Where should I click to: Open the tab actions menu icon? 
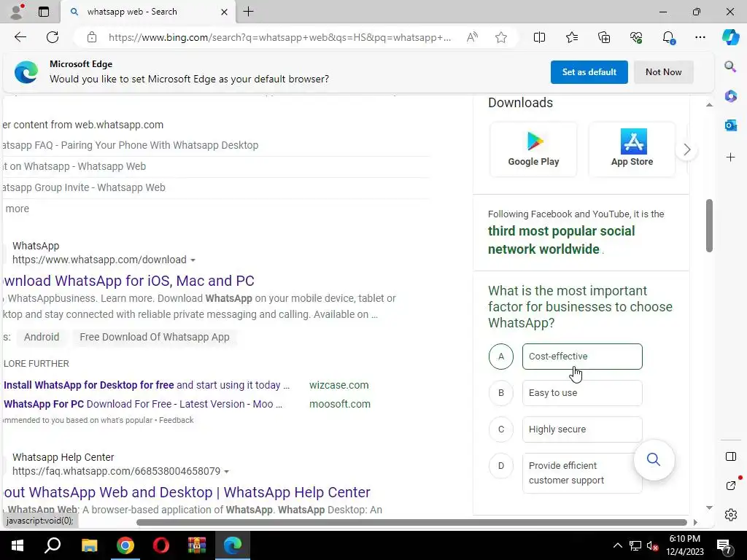(43, 12)
